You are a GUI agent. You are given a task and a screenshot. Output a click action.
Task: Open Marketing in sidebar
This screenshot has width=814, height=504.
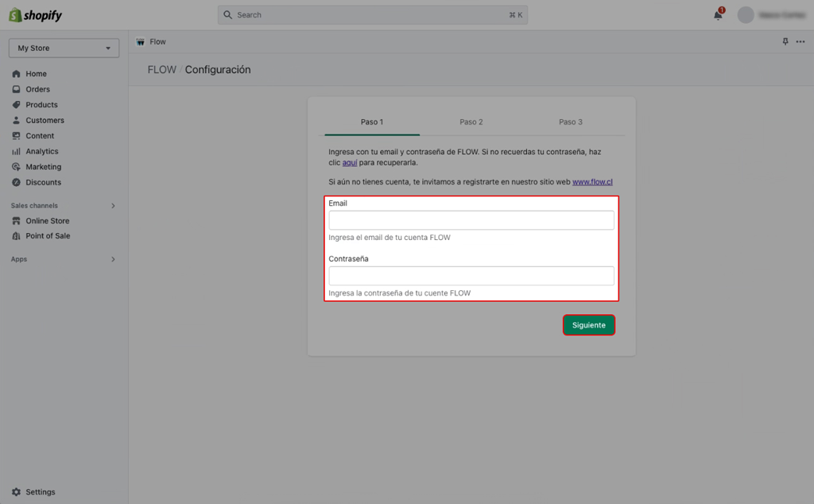point(44,167)
